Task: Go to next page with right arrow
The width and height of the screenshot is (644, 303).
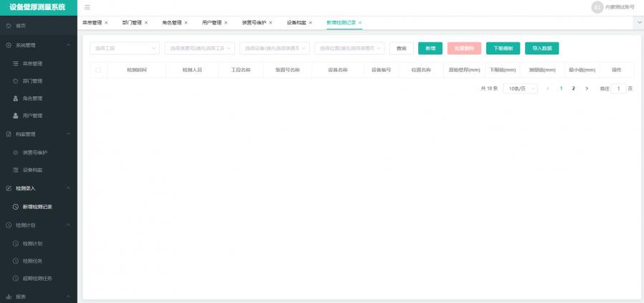Action: pyautogui.click(x=587, y=88)
